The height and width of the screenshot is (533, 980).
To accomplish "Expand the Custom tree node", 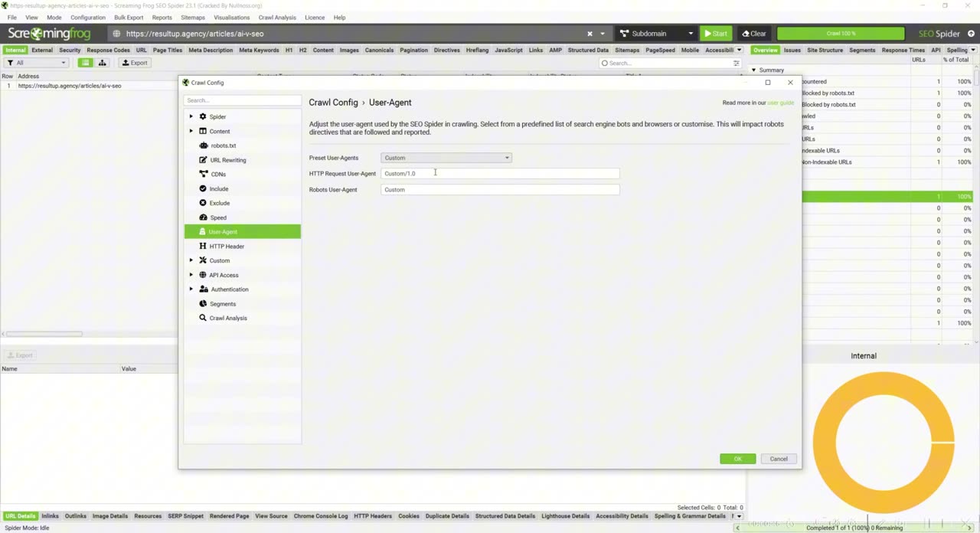I will (191, 260).
